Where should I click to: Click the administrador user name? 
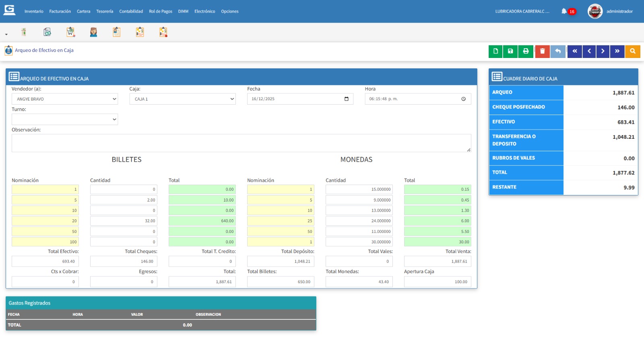(619, 11)
